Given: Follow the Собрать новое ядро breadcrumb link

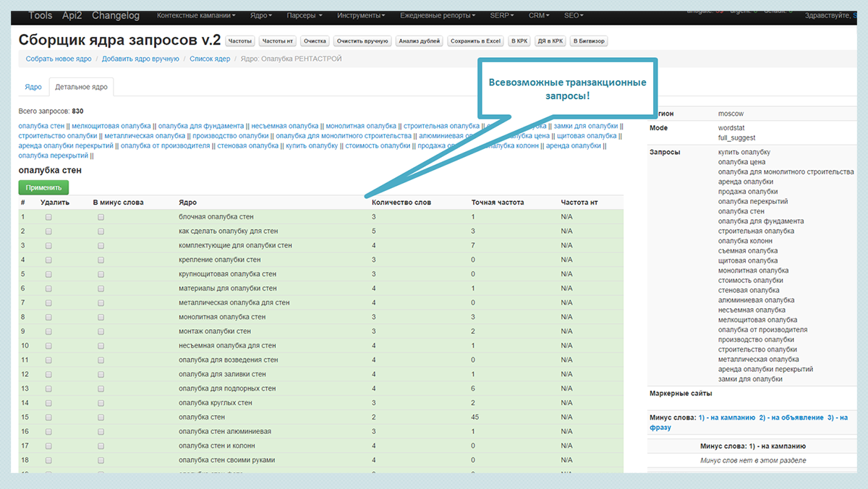Looking at the screenshot, I should click(59, 59).
